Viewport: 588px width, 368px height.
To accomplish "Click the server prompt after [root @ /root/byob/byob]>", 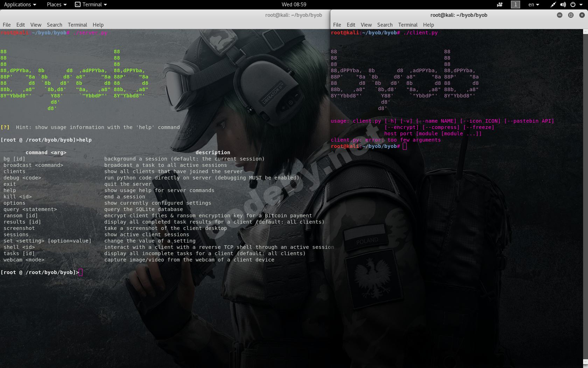I will point(81,272).
